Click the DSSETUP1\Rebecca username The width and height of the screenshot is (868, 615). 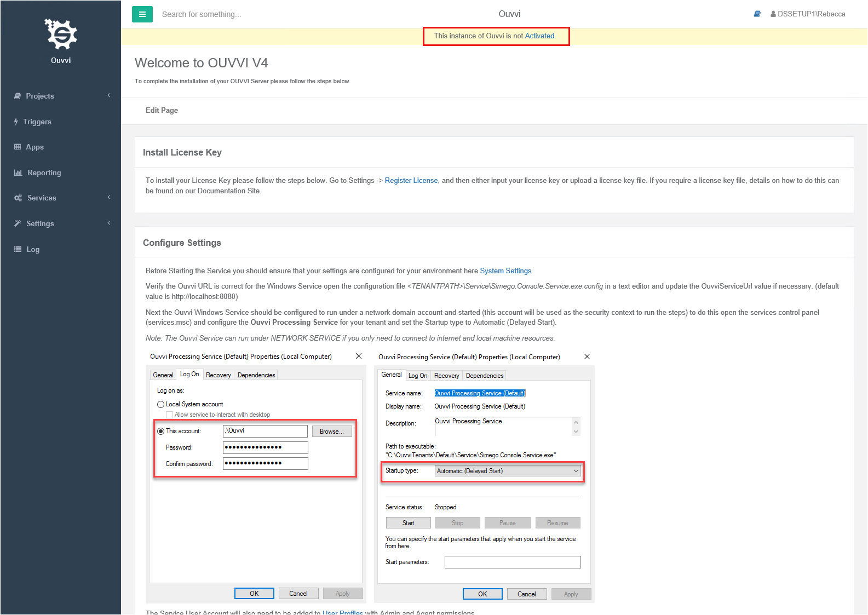(x=812, y=14)
